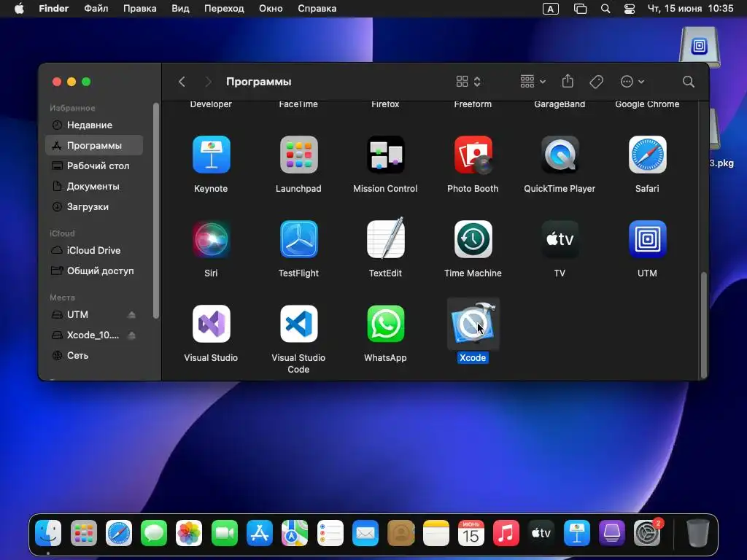Open the grouping options dropdown
Screen dimensions: 747x560
tap(533, 82)
